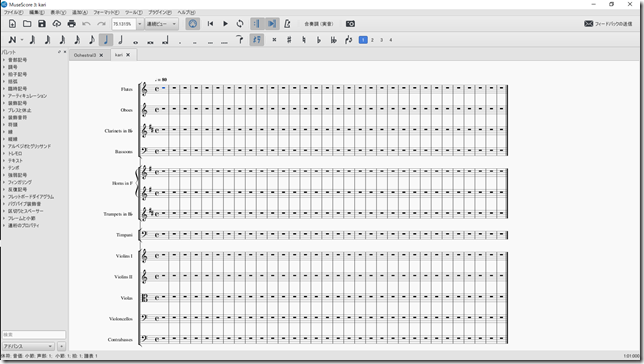Toggle loop playback icon
The width and height of the screenshot is (644, 364).
[240, 24]
